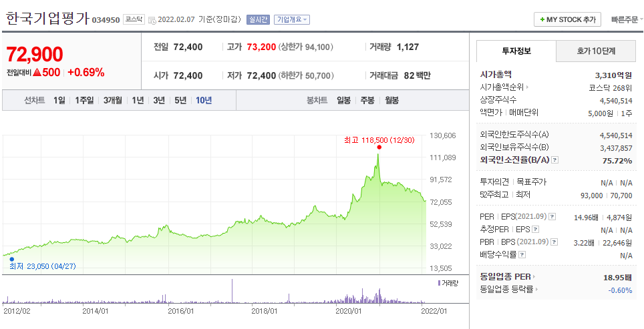Select the 10년 line chart period
Image resolution: width=644 pixels, height=329 pixels.
(x=204, y=100)
